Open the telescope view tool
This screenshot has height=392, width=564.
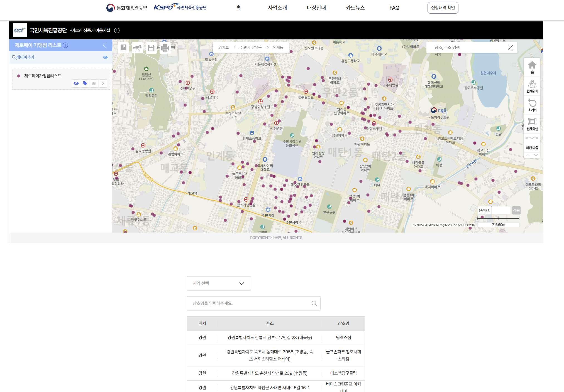pyautogui.click(x=137, y=48)
